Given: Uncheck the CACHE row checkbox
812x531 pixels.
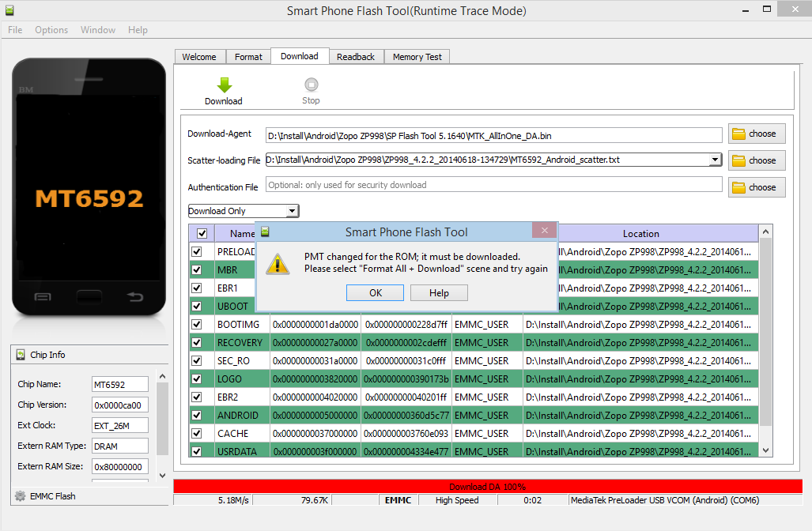Looking at the screenshot, I should pos(197,433).
